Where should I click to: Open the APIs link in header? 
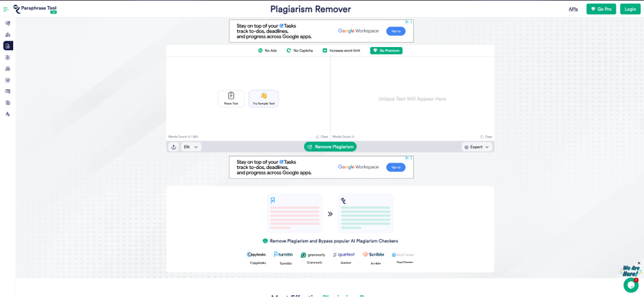(x=573, y=9)
